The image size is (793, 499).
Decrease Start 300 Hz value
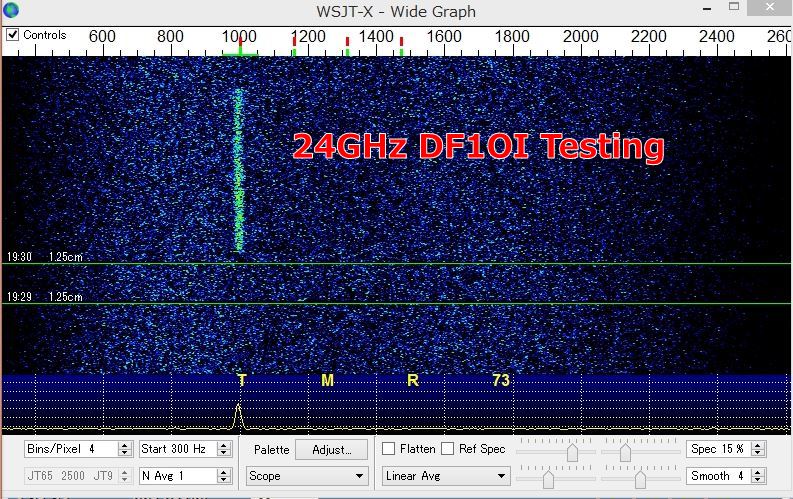click(x=224, y=453)
